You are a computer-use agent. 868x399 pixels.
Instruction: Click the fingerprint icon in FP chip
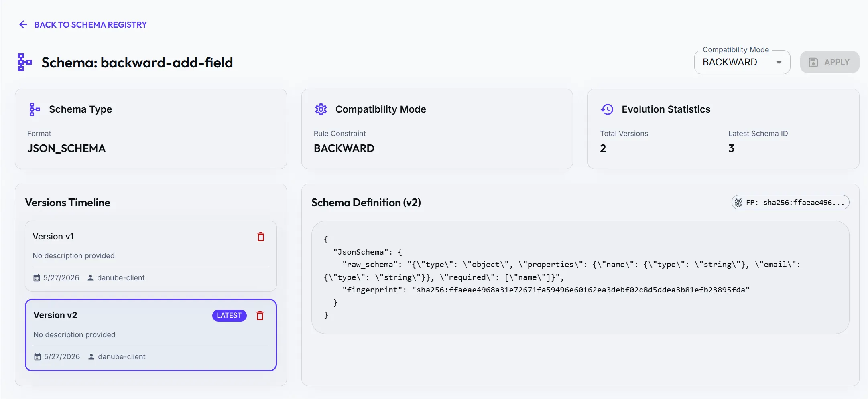click(738, 203)
